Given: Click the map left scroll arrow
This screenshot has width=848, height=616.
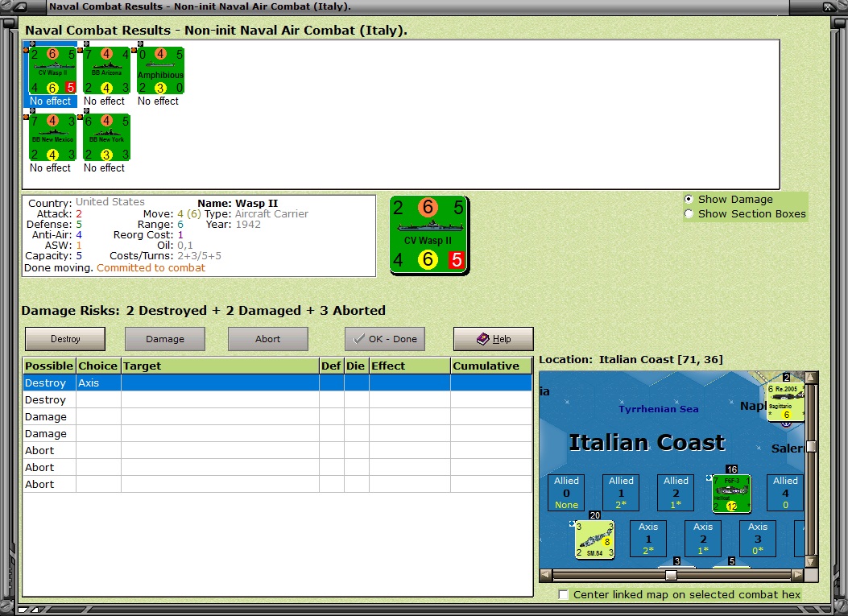Looking at the screenshot, I should (546, 575).
